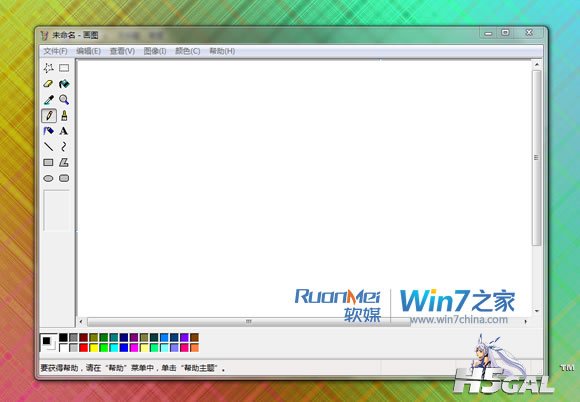Screen dimensions: 580x402
Task: Open the 文件(F) menu
Action: (x=55, y=51)
